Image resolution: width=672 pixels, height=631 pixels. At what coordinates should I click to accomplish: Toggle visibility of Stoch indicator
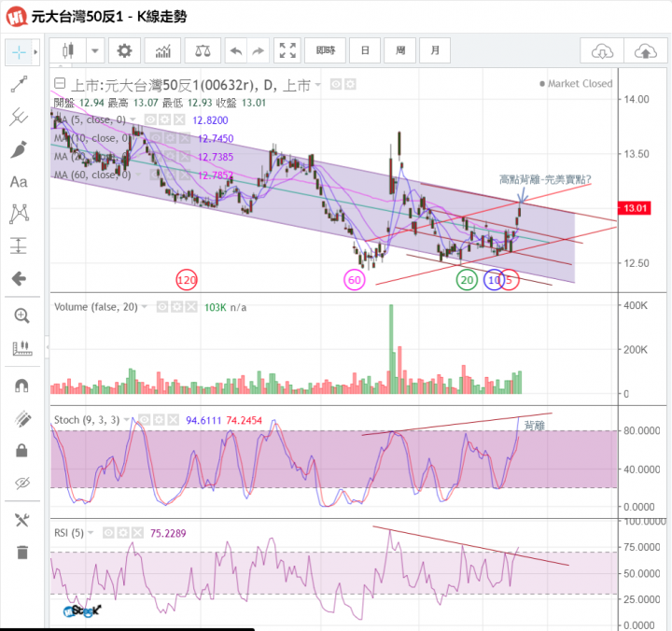click(144, 420)
